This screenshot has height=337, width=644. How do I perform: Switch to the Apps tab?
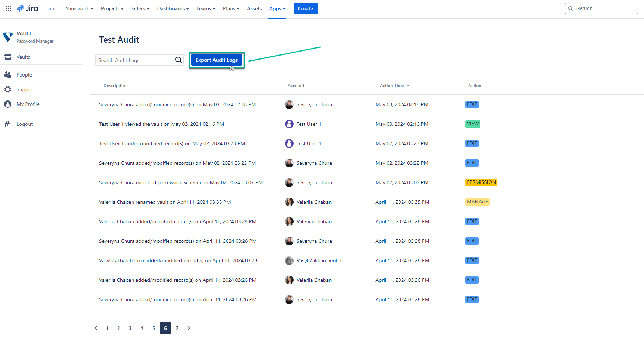[277, 8]
